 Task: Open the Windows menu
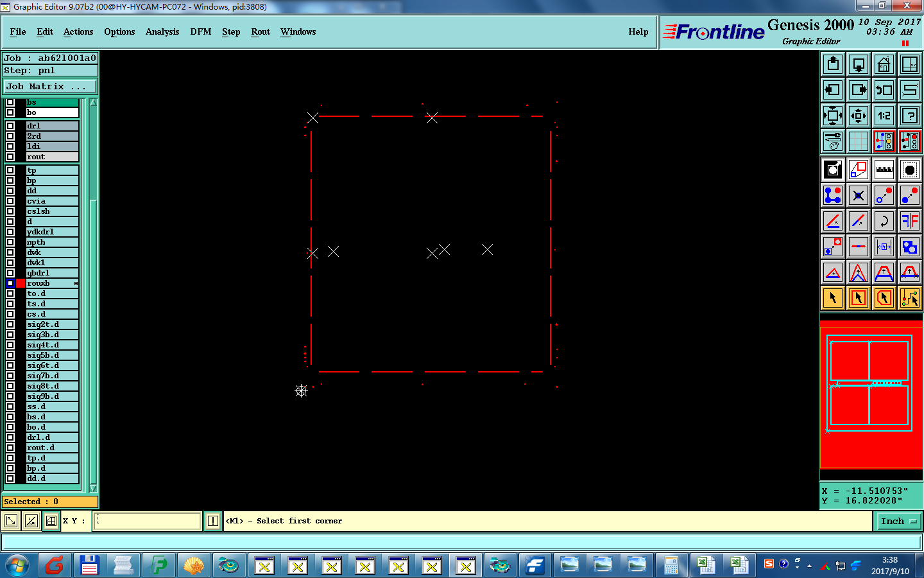tap(298, 31)
